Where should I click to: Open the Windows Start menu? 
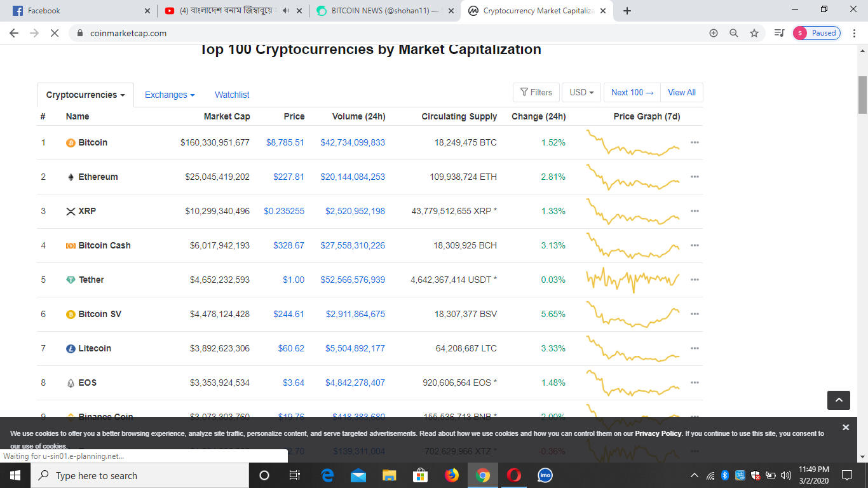coord(15,475)
